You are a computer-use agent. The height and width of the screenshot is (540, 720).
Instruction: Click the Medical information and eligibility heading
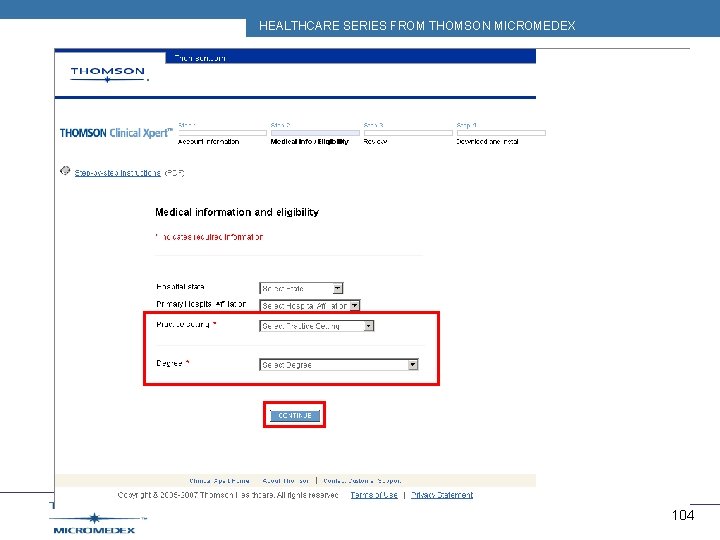click(x=237, y=212)
